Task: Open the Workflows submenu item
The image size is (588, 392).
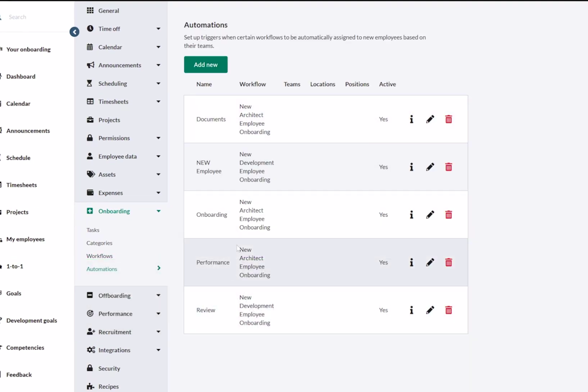Action: [99, 256]
